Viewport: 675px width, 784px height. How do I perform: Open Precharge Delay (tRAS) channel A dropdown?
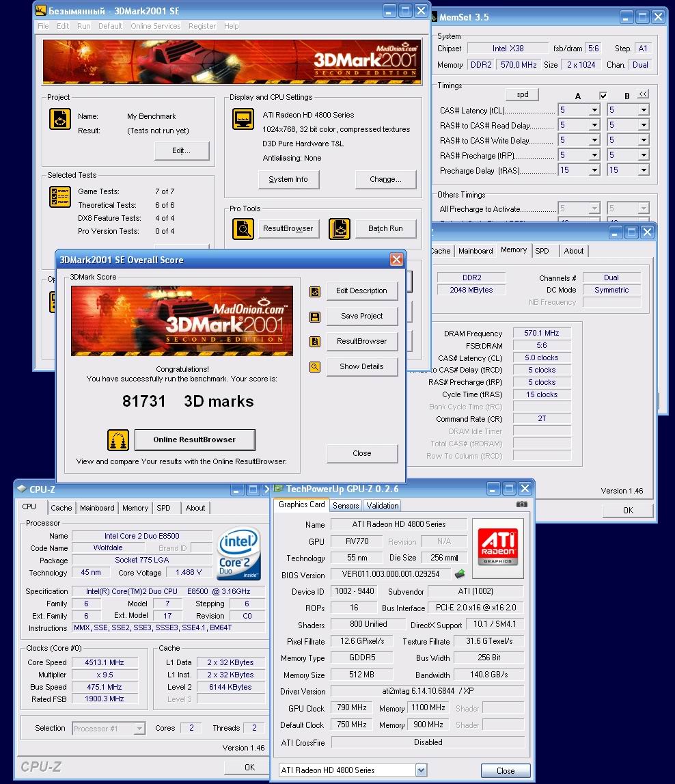coord(594,170)
